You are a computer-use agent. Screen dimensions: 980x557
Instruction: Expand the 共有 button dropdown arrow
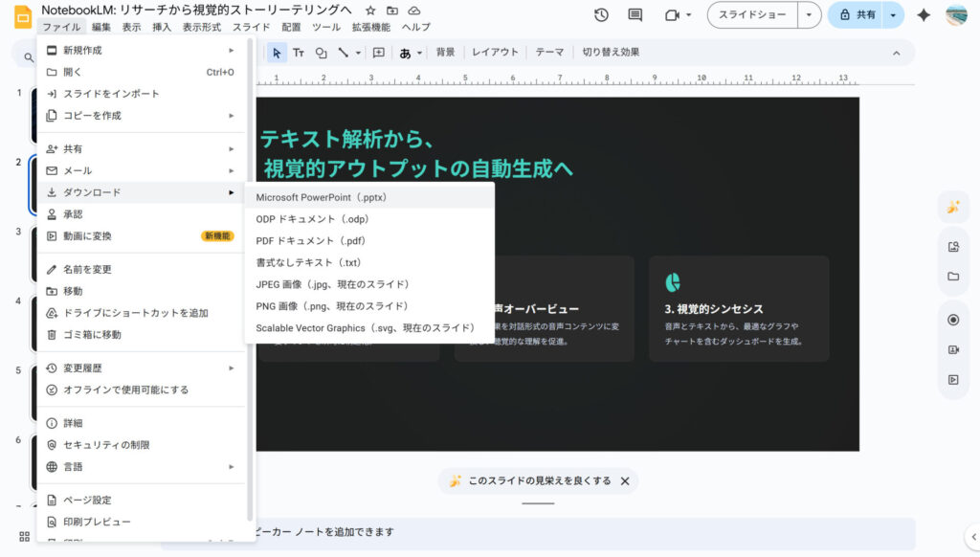point(890,15)
